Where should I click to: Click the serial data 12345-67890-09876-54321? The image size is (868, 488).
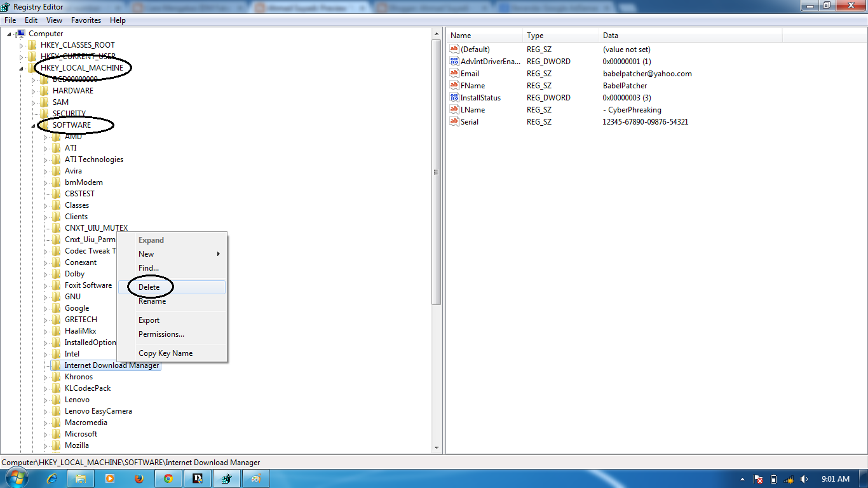pyautogui.click(x=645, y=122)
